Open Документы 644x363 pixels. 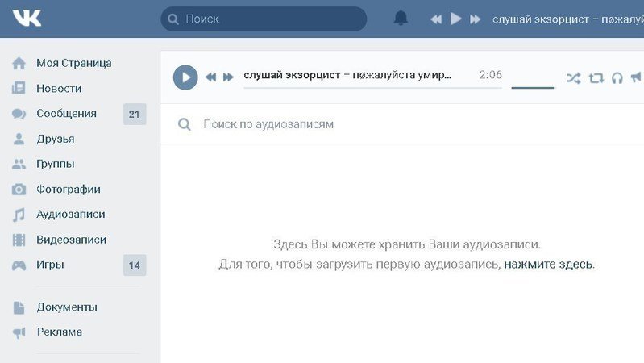pos(67,307)
